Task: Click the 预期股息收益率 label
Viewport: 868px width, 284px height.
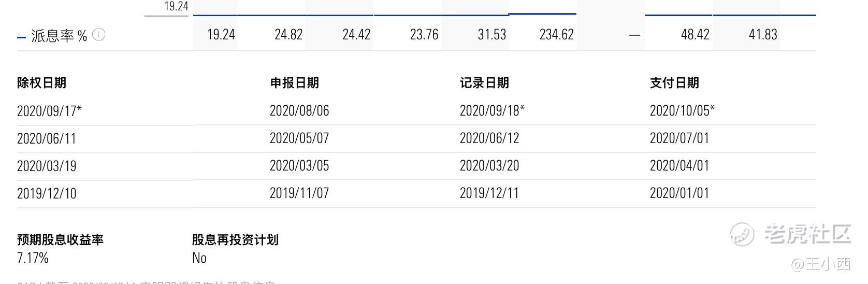Action: point(60,240)
